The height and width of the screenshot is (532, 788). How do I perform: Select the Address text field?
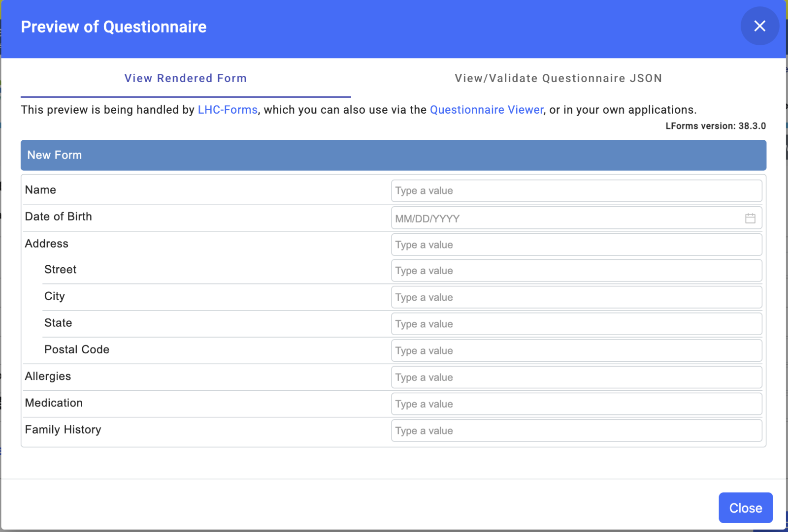[x=576, y=245]
